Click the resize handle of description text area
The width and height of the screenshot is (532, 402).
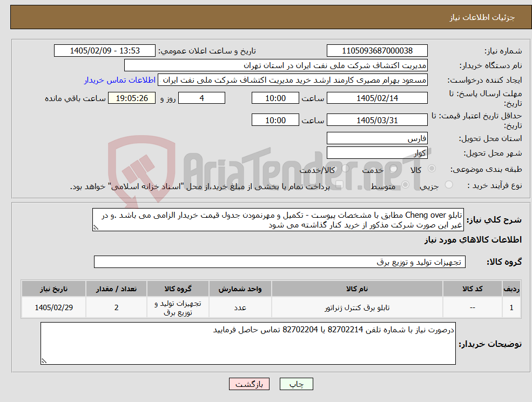click(96, 228)
